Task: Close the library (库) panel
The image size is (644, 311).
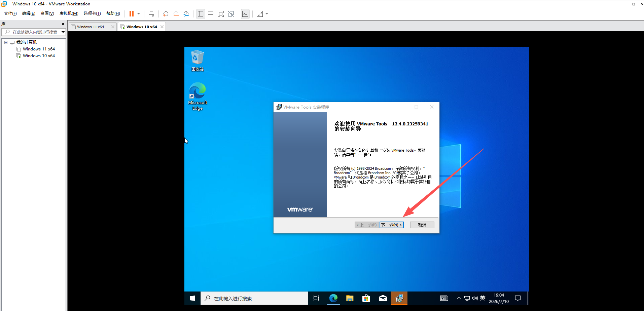Action: pyautogui.click(x=63, y=24)
